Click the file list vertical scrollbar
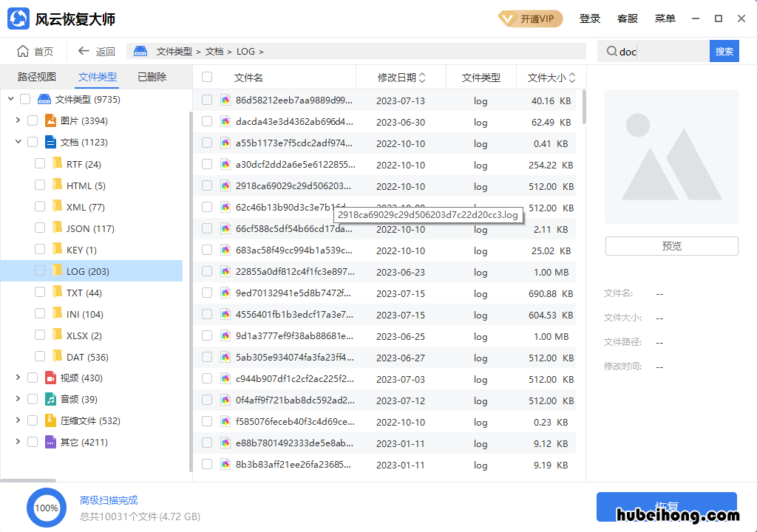Viewport: 757px width, 532px height. (584, 107)
